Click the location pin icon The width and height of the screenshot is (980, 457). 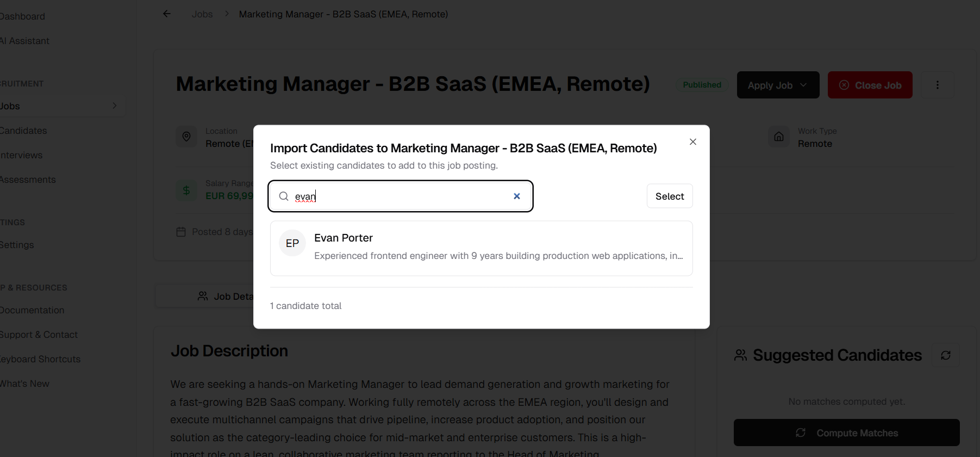(186, 137)
